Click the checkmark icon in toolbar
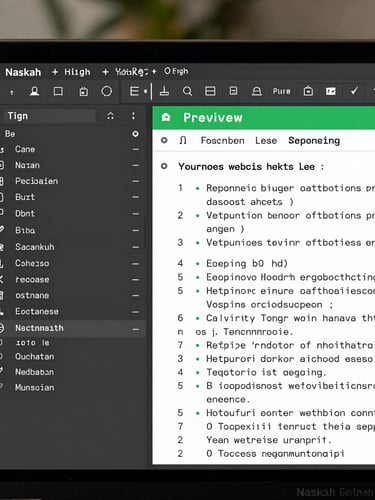 pos(354,91)
